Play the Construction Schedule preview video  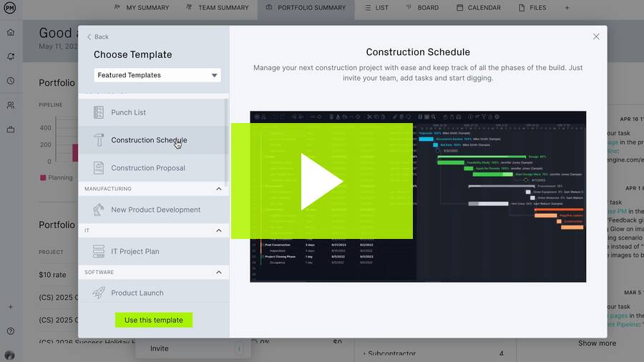(x=322, y=181)
